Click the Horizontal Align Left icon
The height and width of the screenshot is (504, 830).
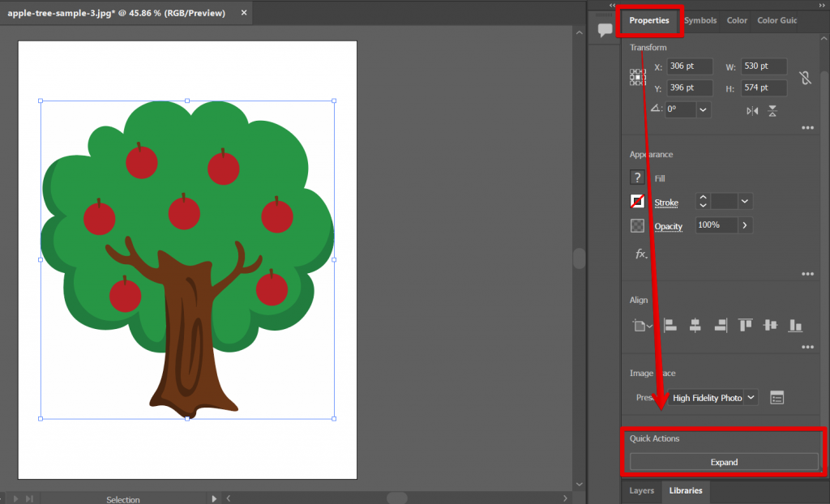(669, 325)
